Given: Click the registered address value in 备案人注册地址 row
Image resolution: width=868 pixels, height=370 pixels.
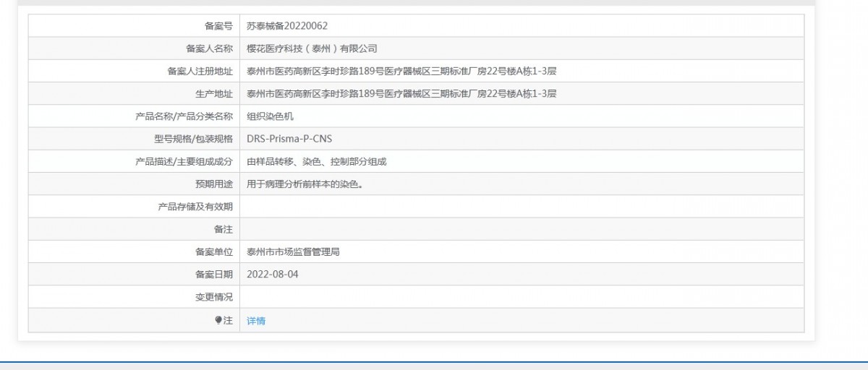Looking at the screenshot, I should [401, 71].
